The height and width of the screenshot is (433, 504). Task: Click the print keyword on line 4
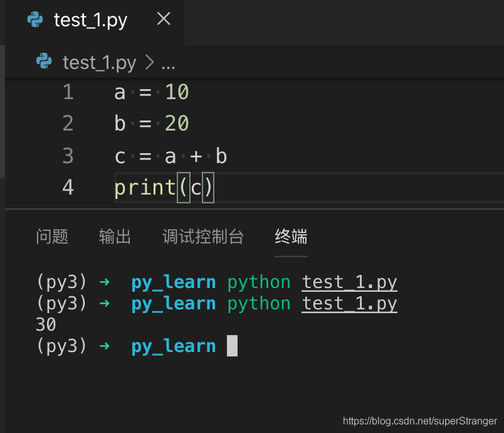[x=145, y=188]
